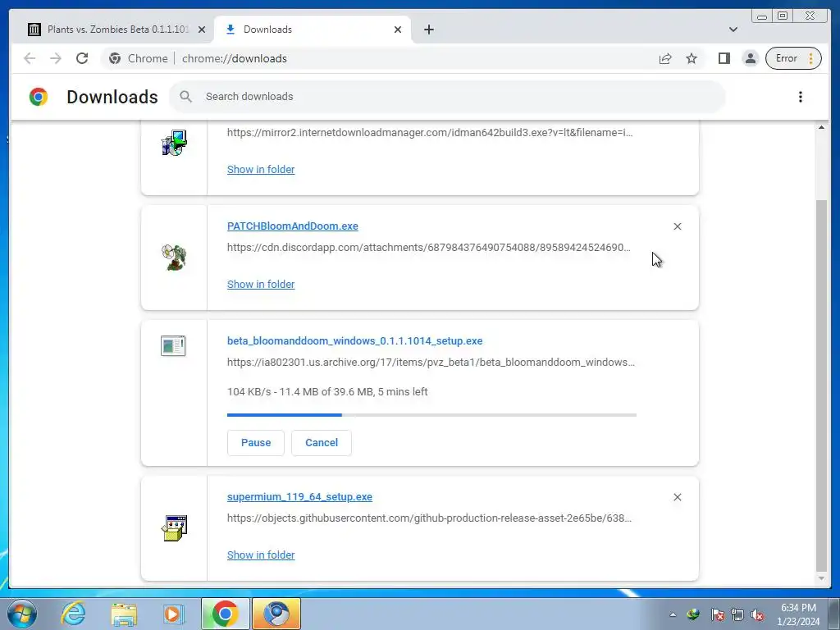Open Windows Explorer from taskbar
The image size is (840, 630).
pos(124,614)
